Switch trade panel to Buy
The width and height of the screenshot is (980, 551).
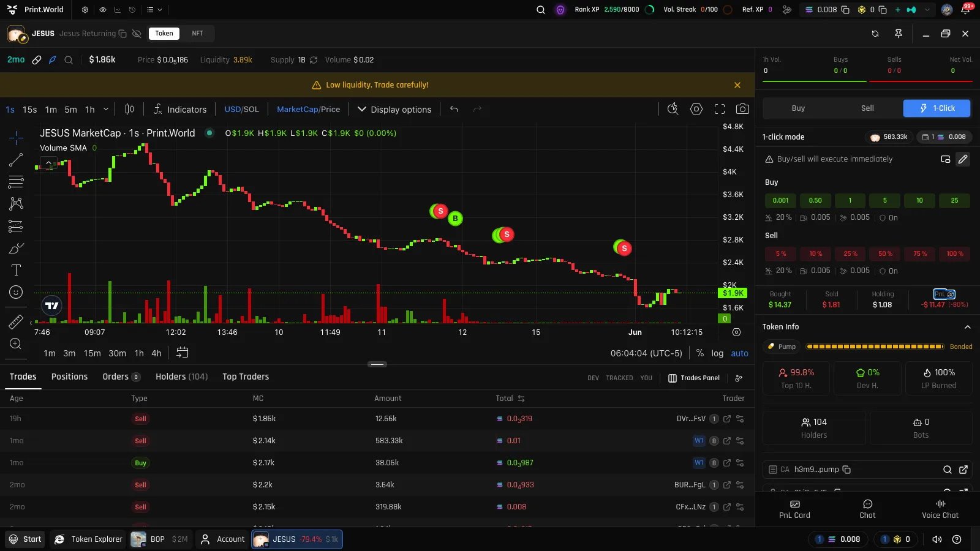798,108
